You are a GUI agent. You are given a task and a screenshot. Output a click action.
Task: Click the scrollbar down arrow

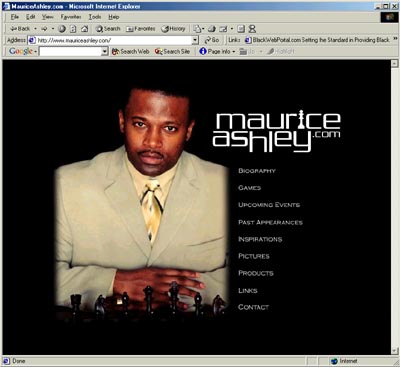click(395, 351)
